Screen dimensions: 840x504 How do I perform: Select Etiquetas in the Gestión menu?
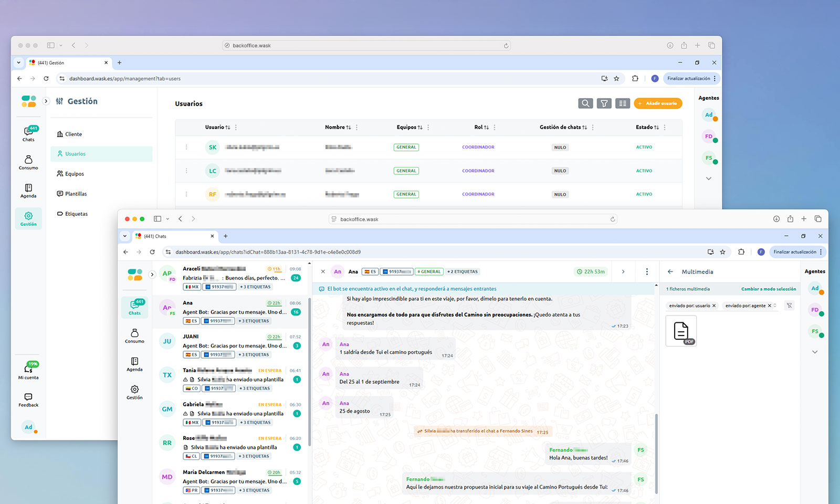pyautogui.click(x=102, y=214)
